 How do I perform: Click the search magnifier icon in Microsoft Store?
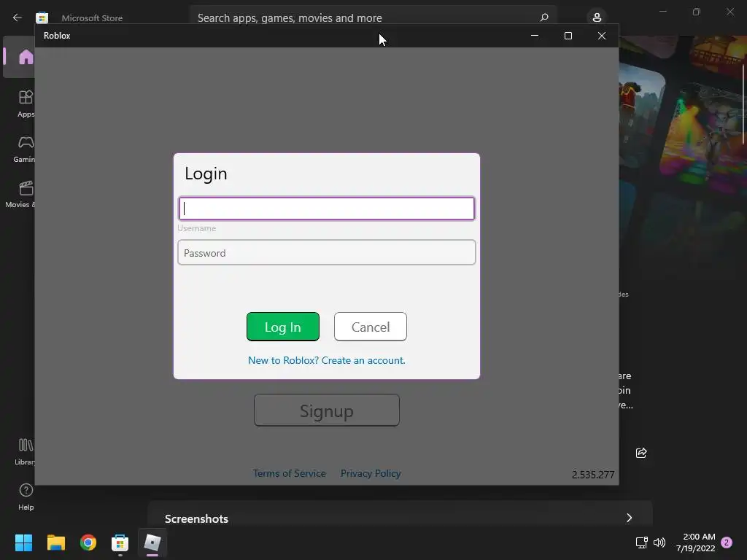click(544, 17)
